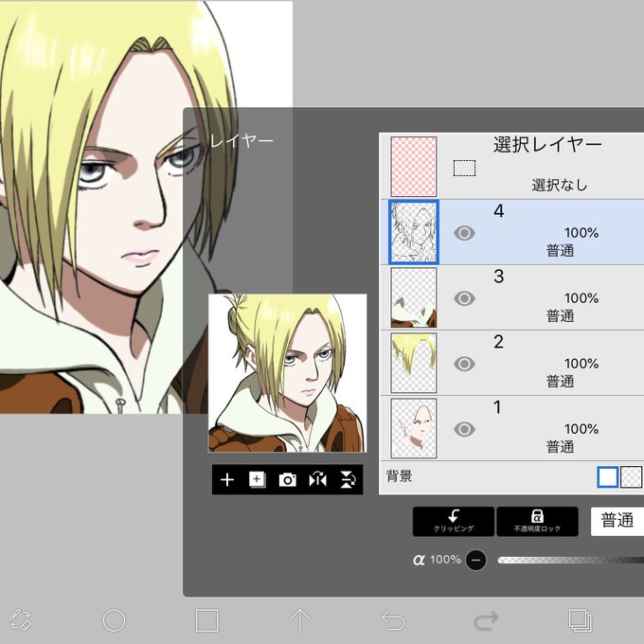Hide layer 2 with eye icon
The image size is (644, 644).
point(464,364)
